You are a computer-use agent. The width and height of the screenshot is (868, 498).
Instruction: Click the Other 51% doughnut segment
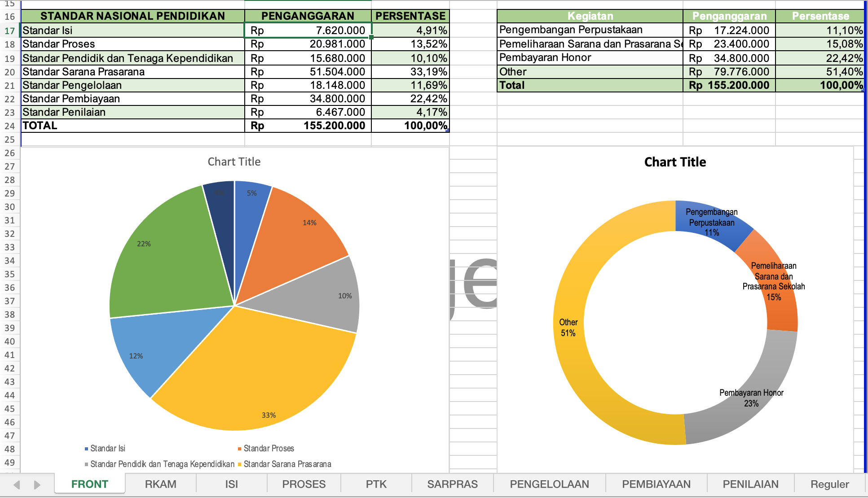(568, 328)
